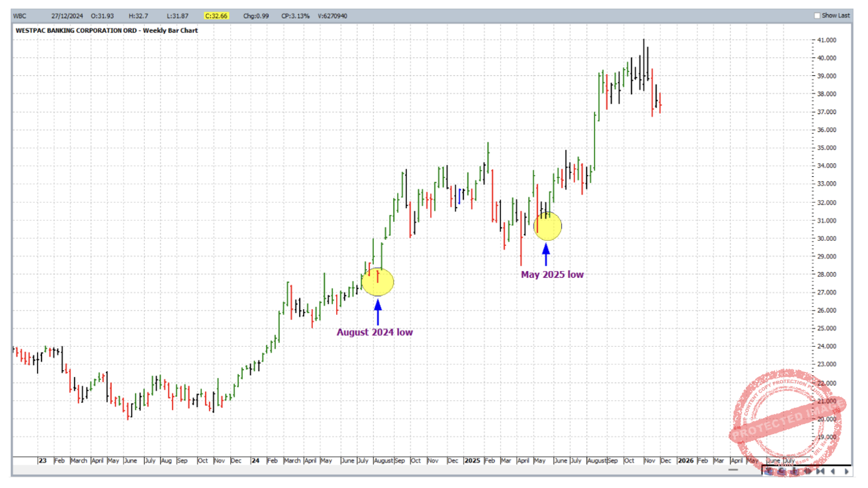Select the yellow circle marking the May 2025 low
Viewport: 868px width, 488px height.
(548, 227)
